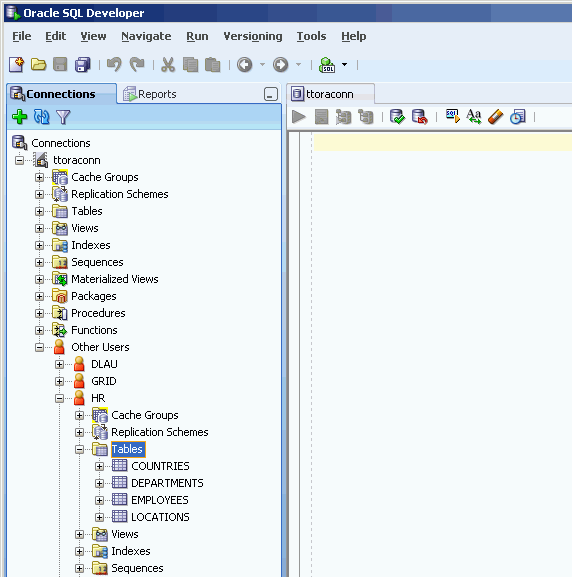Click the Autotrace icon
The image size is (572, 577).
point(343,117)
